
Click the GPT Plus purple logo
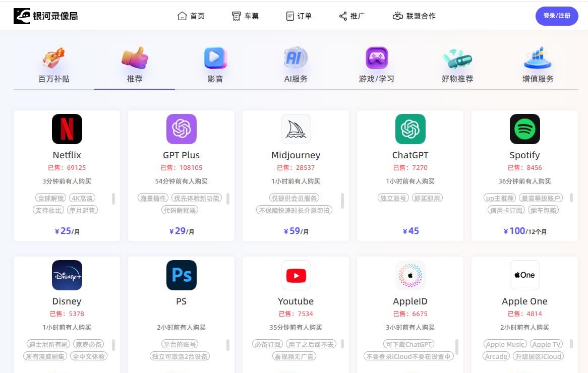click(x=182, y=129)
